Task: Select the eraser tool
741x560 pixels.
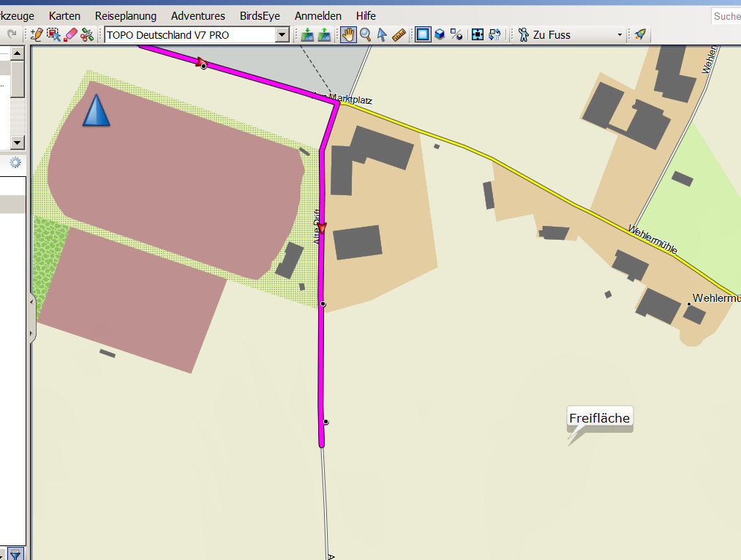Action: coord(71,34)
